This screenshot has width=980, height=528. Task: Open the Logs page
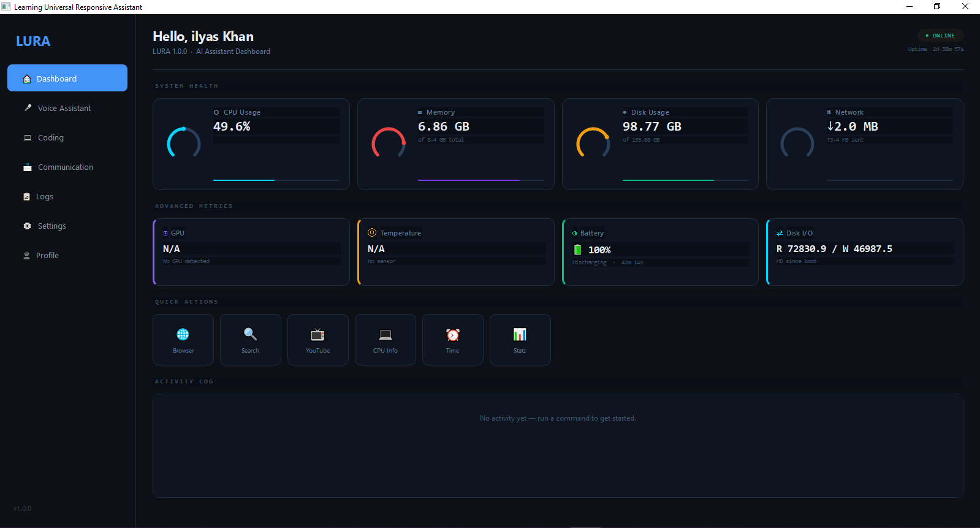coord(67,196)
